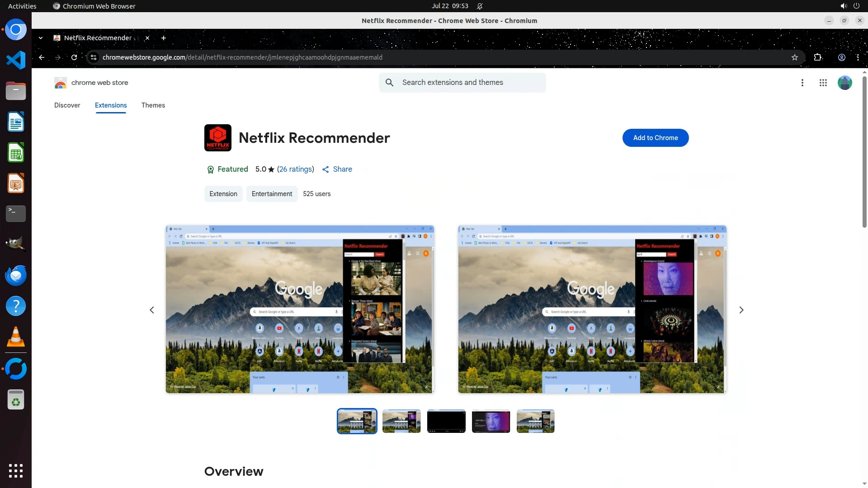Show the previous screenshot with left arrow
The image size is (868, 488).
[x=152, y=310]
